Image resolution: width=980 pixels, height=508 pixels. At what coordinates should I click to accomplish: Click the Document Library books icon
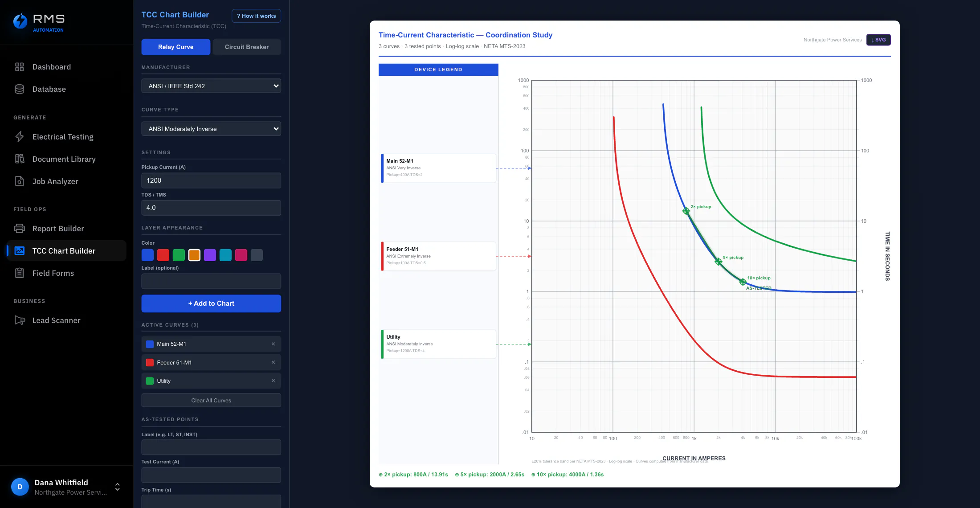coord(19,159)
